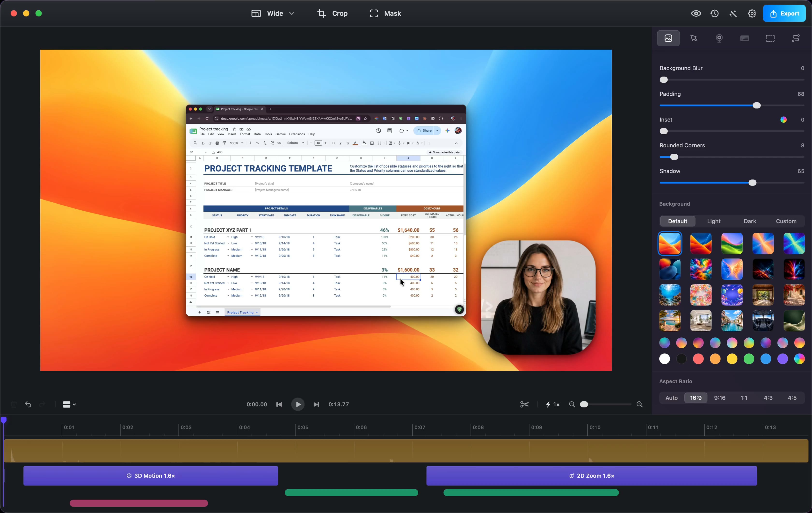Click the Export button

(x=784, y=14)
